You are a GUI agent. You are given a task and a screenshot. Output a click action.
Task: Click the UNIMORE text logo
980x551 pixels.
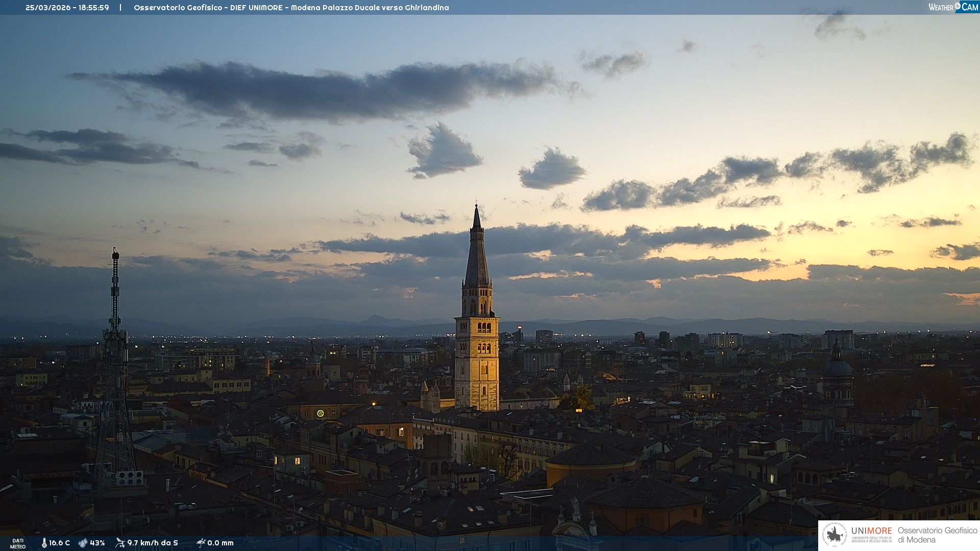tap(871, 531)
